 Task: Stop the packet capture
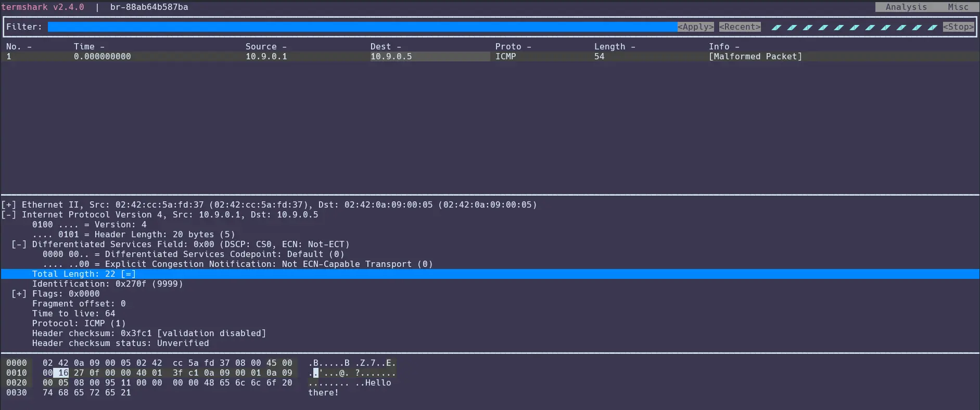click(958, 27)
